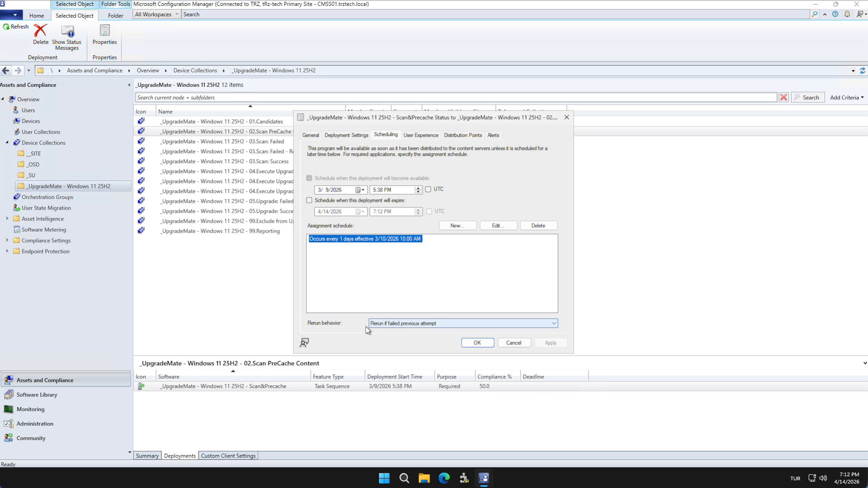The height and width of the screenshot is (488, 868).
Task: Click search current node input field
Action: coord(456,98)
